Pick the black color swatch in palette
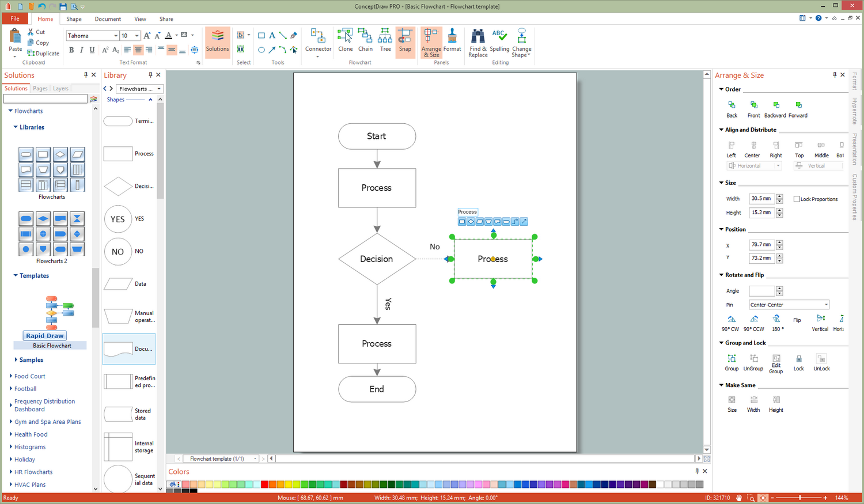The height and width of the screenshot is (504, 864). pos(194,491)
